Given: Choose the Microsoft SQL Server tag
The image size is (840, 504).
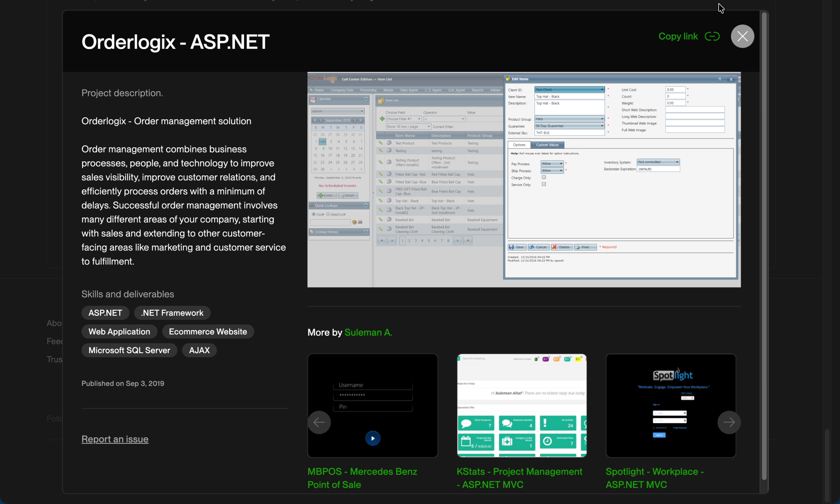Looking at the screenshot, I should (x=129, y=350).
